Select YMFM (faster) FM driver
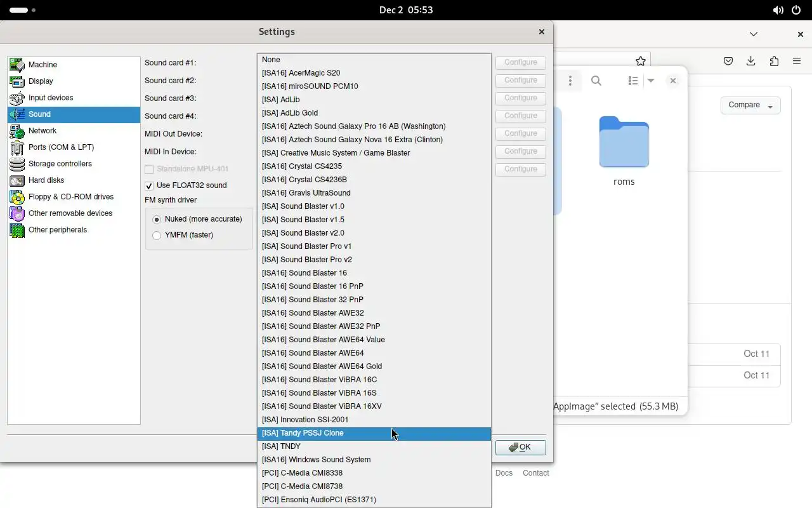This screenshot has width=812, height=508. [157, 235]
